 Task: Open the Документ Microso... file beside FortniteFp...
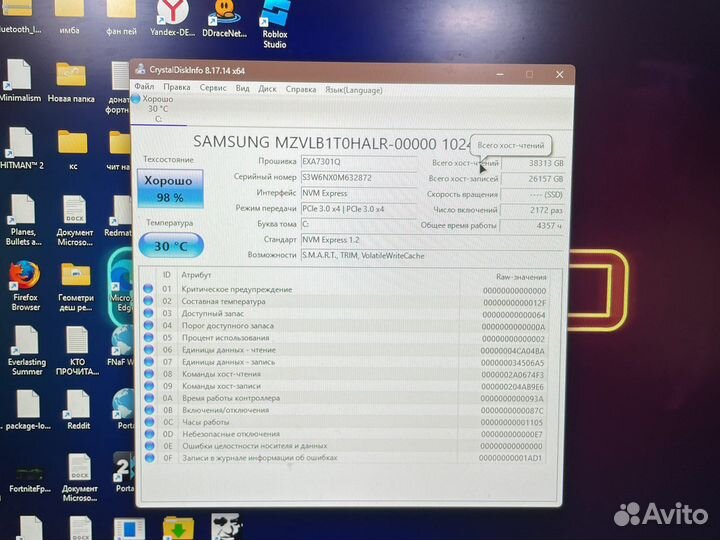(79, 478)
